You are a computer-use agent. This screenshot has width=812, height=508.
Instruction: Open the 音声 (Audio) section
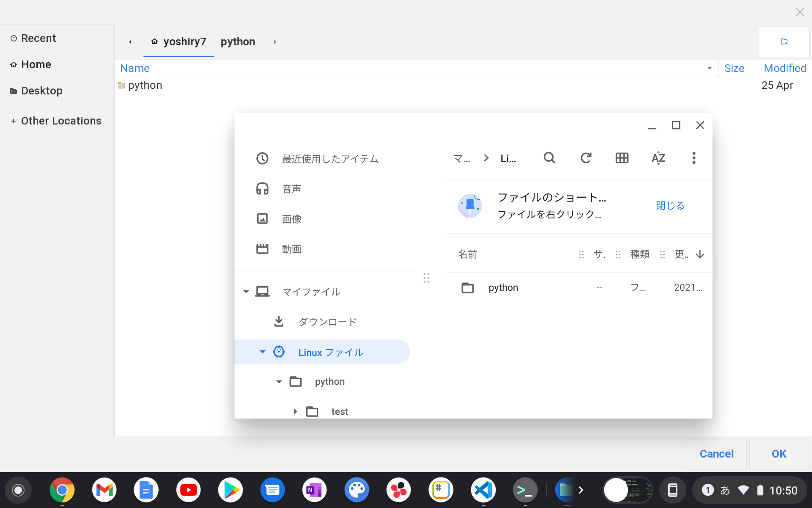tap(291, 188)
